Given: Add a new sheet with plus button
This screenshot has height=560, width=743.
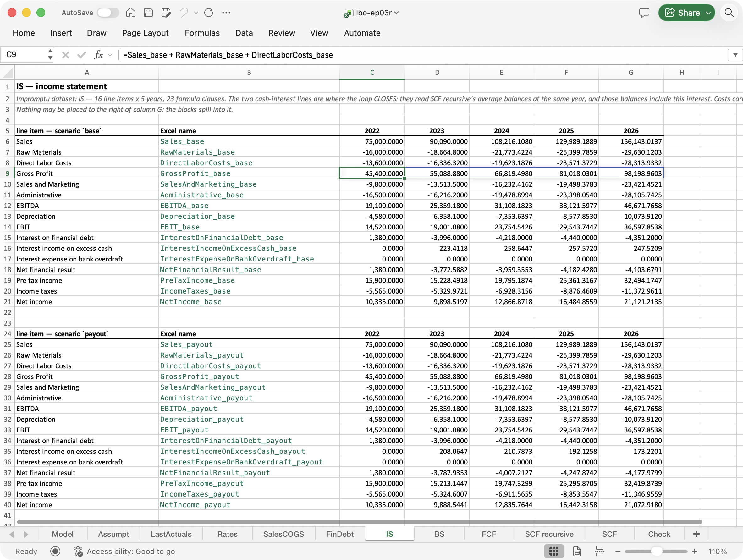Looking at the screenshot, I should tap(696, 534).
